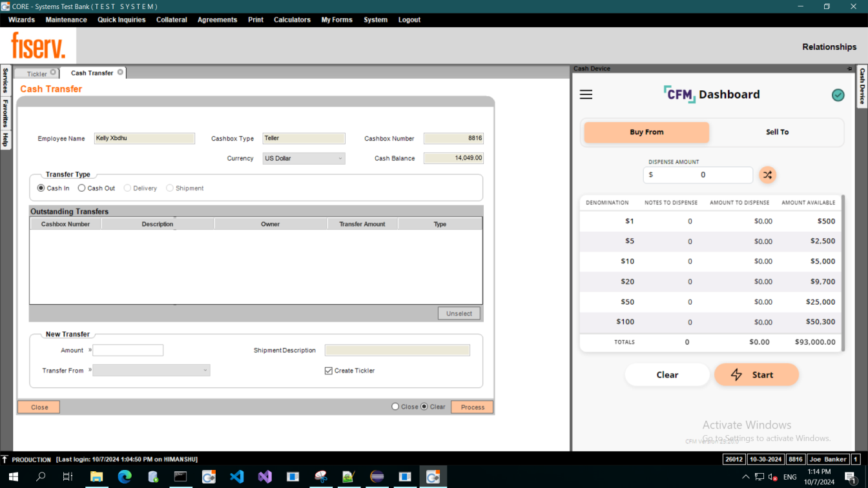The height and width of the screenshot is (488, 868).
Task: Click the ENG language indicator
Action: pyautogui.click(x=790, y=477)
